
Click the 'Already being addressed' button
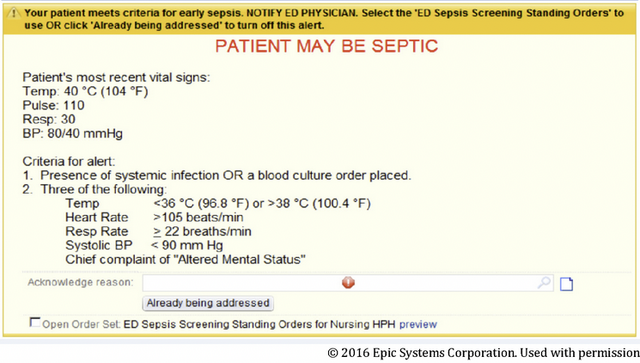(208, 303)
